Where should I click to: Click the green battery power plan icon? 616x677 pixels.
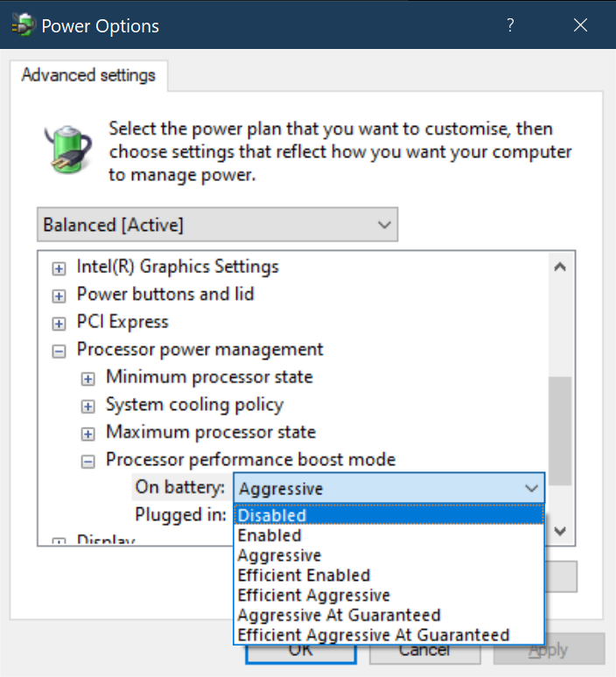[64, 149]
